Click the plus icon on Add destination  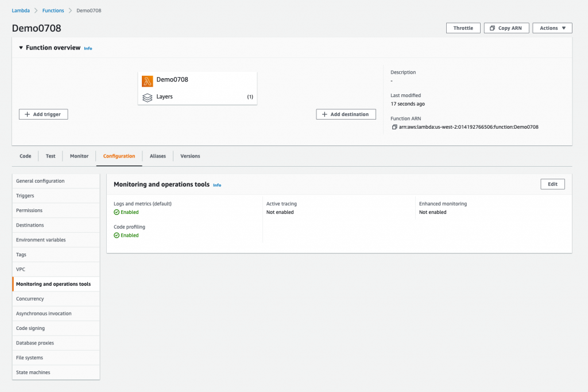pyautogui.click(x=324, y=114)
